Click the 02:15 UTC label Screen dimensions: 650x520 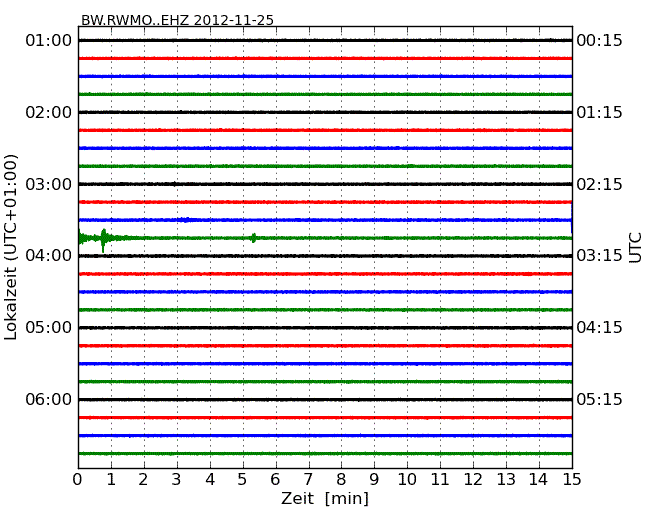(x=599, y=184)
